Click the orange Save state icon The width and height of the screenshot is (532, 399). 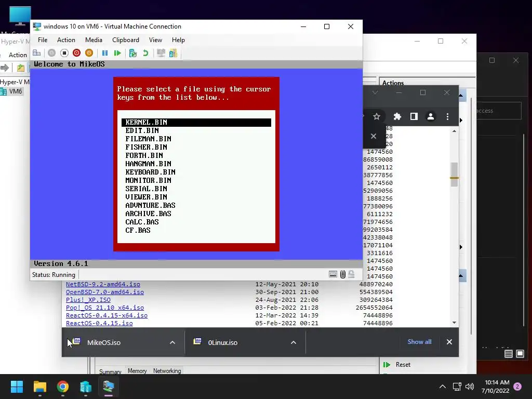[x=89, y=53]
